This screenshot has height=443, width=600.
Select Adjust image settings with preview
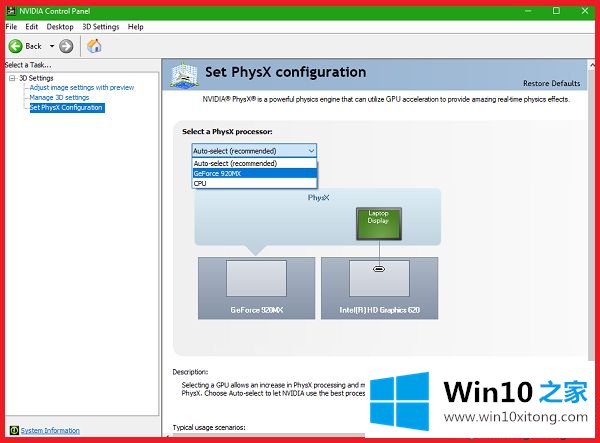tap(82, 88)
